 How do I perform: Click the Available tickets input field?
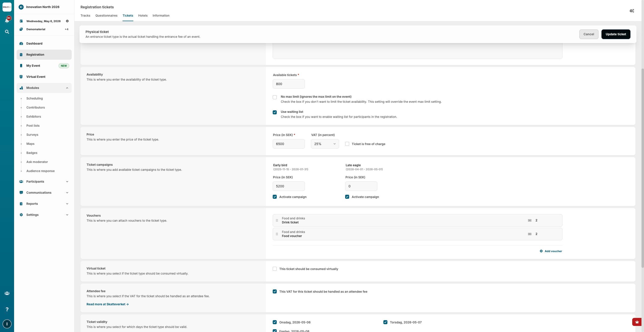click(x=289, y=84)
